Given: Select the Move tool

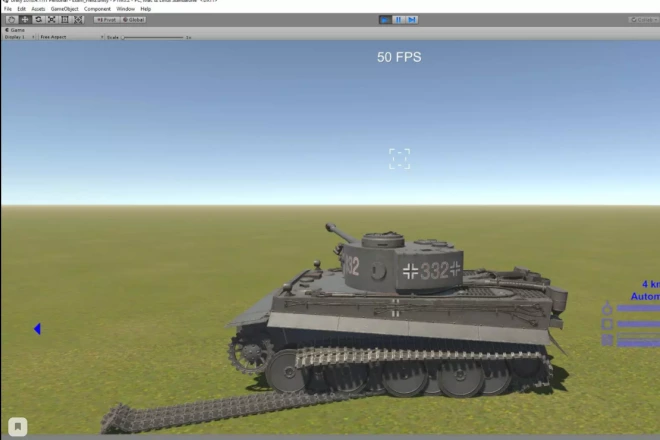Looking at the screenshot, I should tap(25, 19).
